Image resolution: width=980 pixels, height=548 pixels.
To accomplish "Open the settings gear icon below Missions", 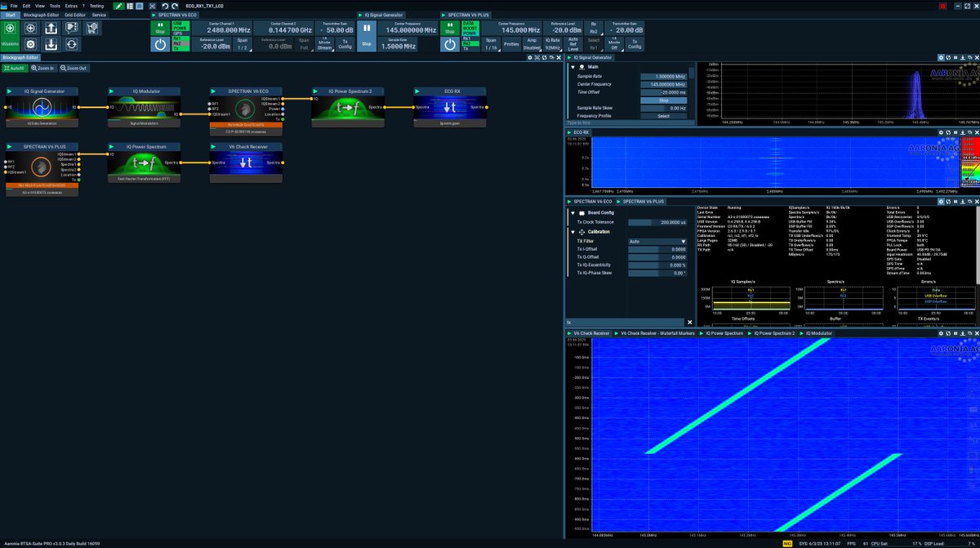I will click(x=31, y=44).
